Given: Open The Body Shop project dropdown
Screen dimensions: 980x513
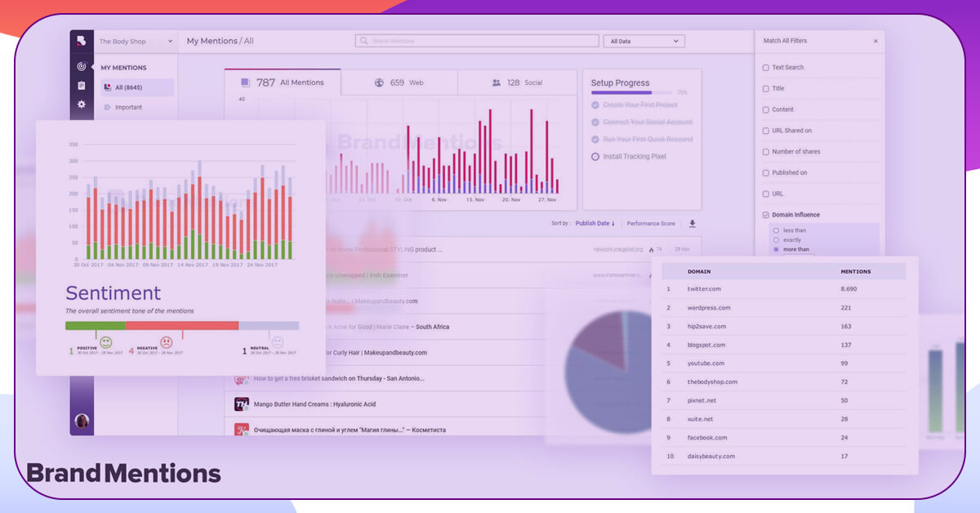Looking at the screenshot, I should (x=136, y=41).
